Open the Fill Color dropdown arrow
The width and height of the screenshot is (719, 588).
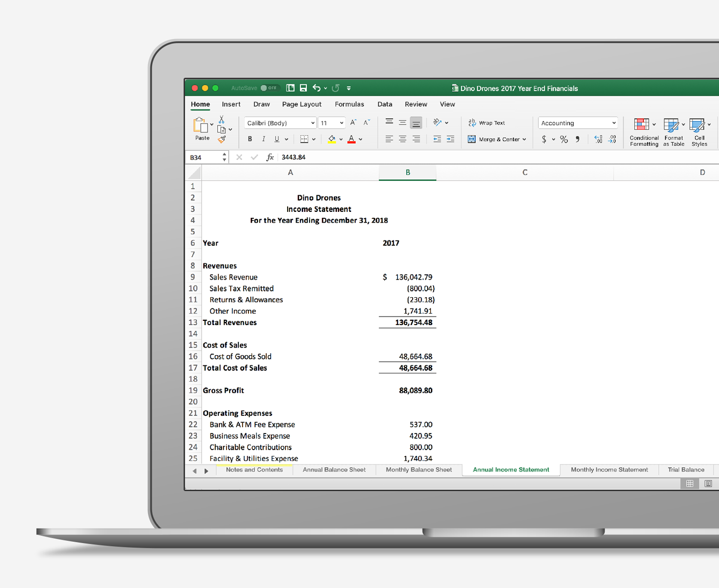pos(341,139)
